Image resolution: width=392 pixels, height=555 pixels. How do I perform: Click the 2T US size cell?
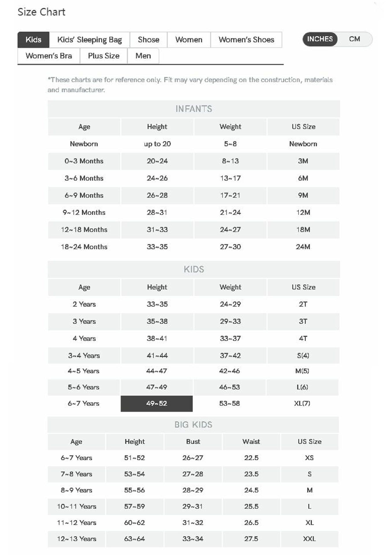tap(303, 304)
